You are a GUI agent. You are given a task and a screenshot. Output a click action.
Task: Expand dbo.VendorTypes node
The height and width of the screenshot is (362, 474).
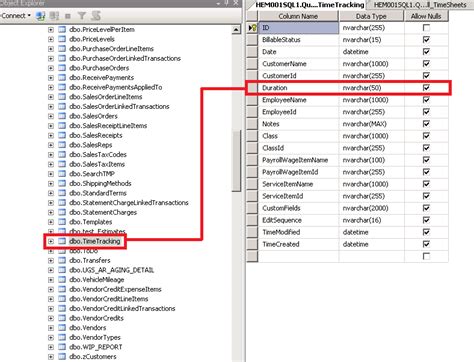point(51,337)
